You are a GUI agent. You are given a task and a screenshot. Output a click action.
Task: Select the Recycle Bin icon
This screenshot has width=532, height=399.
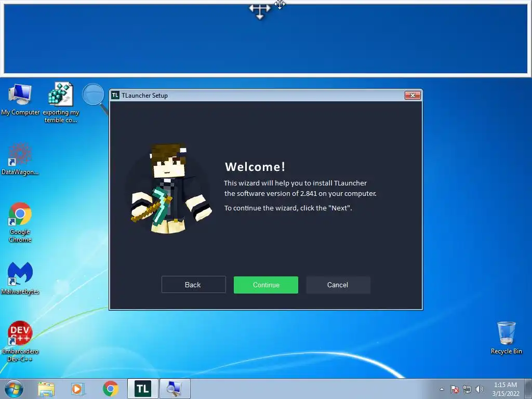coord(506,338)
